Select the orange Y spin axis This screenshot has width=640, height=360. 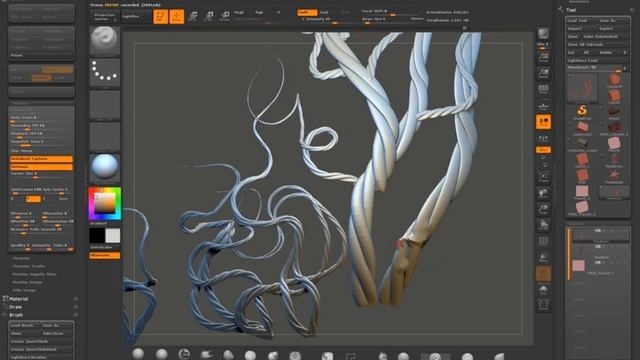click(33, 199)
